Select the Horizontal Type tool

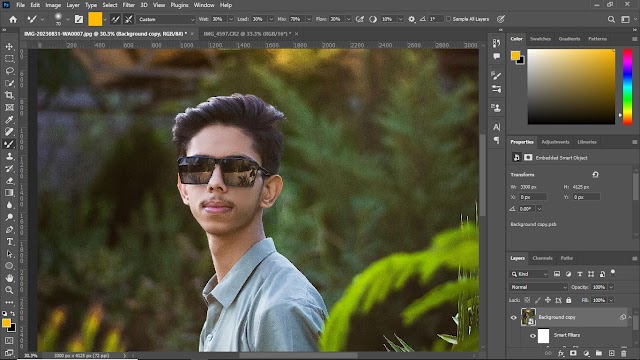click(9, 242)
